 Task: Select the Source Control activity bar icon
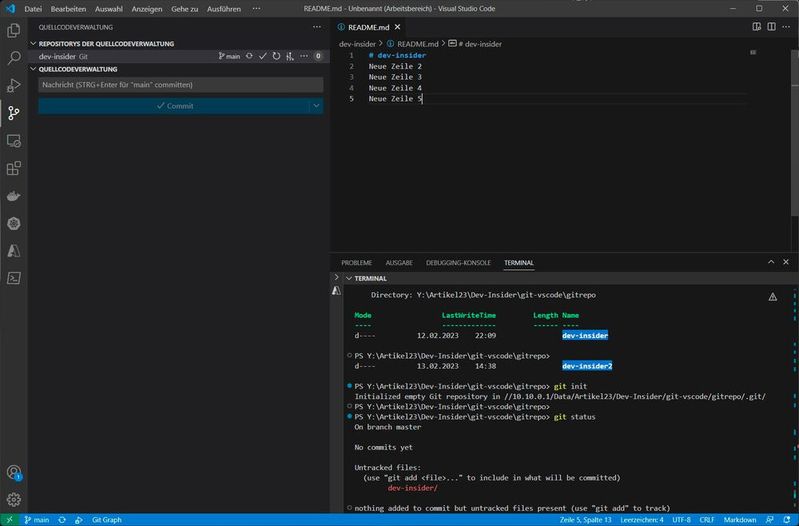14,113
